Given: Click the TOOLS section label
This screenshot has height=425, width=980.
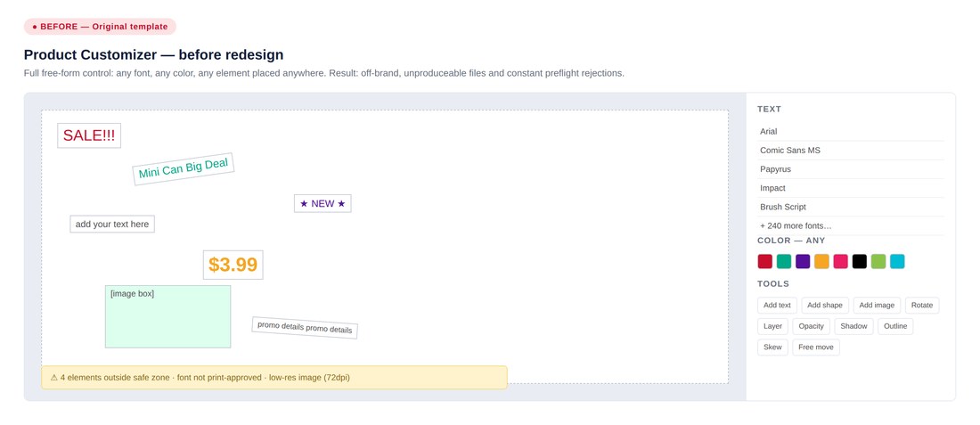Looking at the screenshot, I should pyautogui.click(x=773, y=283).
